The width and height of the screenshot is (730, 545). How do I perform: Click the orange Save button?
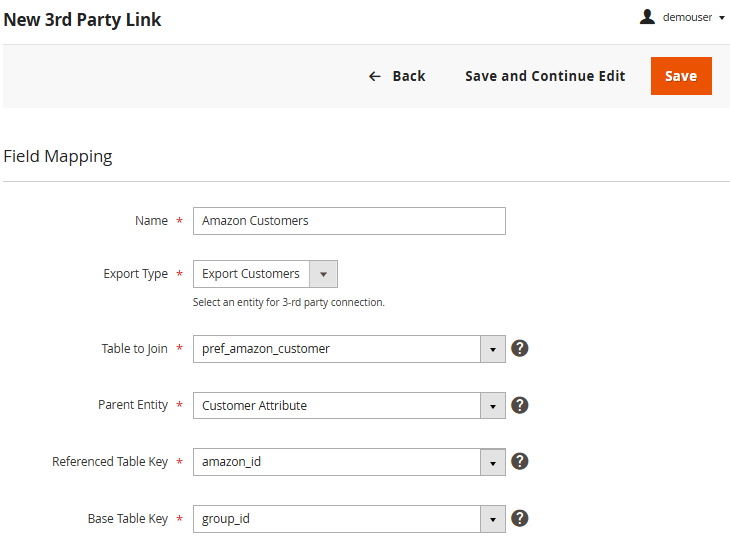tap(681, 76)
